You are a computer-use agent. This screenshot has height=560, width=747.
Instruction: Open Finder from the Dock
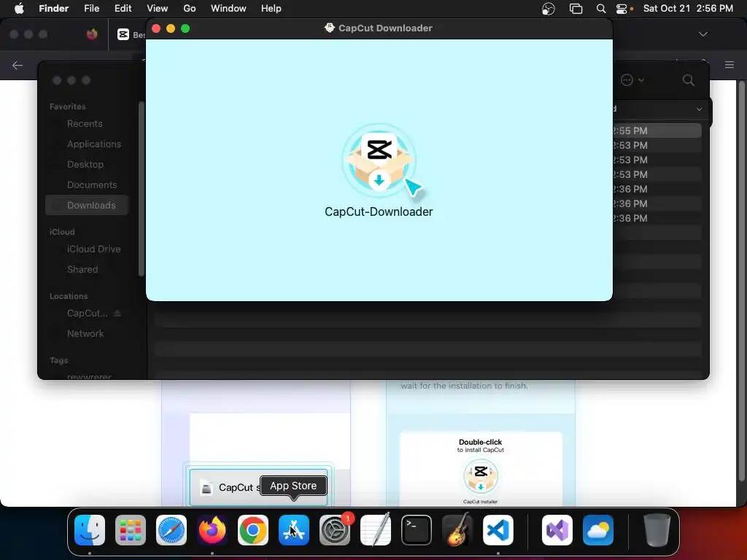coord(90,529)
